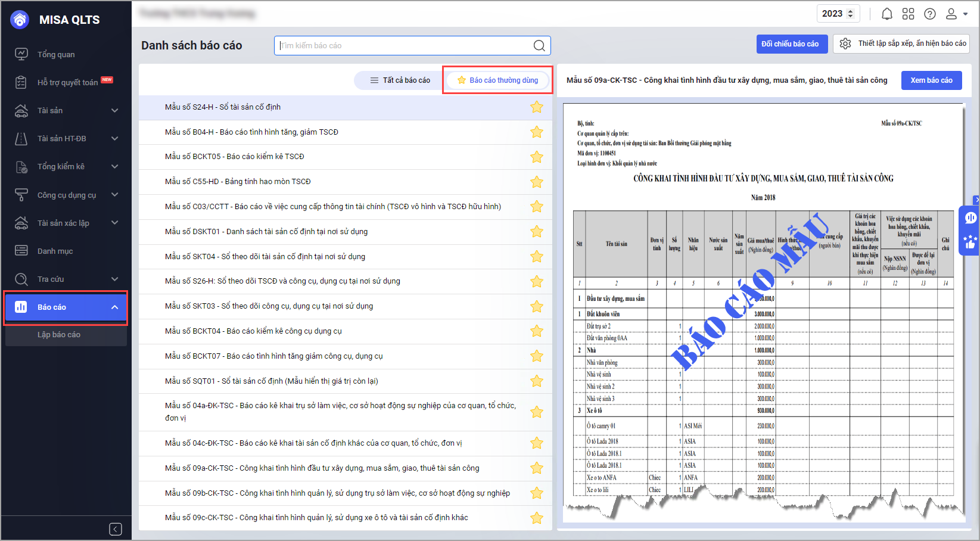Change the year 2023 stepper
The image size is (980, 541).
pos(850,14)
